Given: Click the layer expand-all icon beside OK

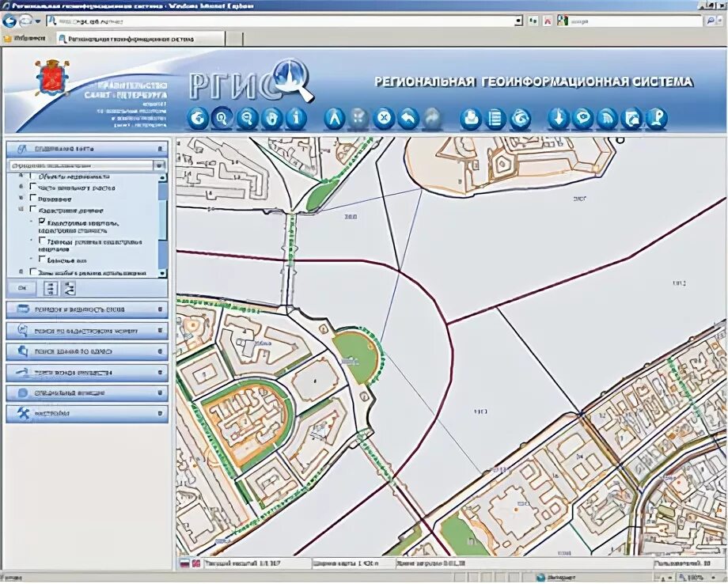Looking at the screenshot, I should pyautogui.click(x=51, y=288).
